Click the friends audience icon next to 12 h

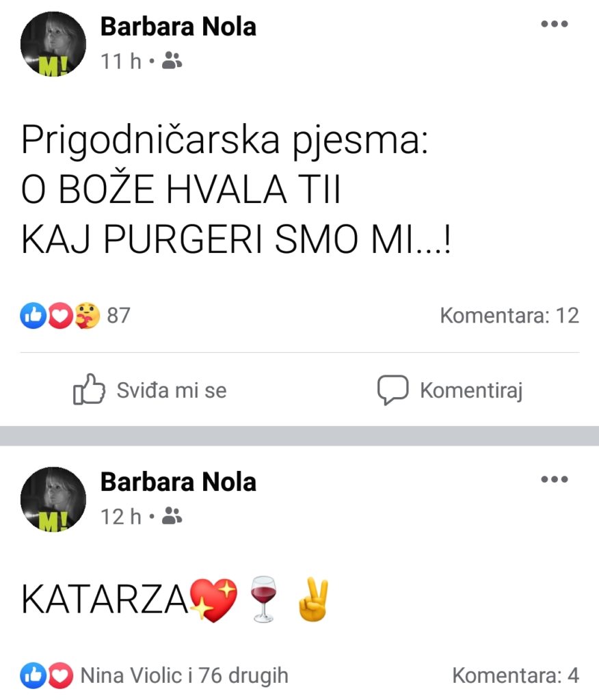172,516
